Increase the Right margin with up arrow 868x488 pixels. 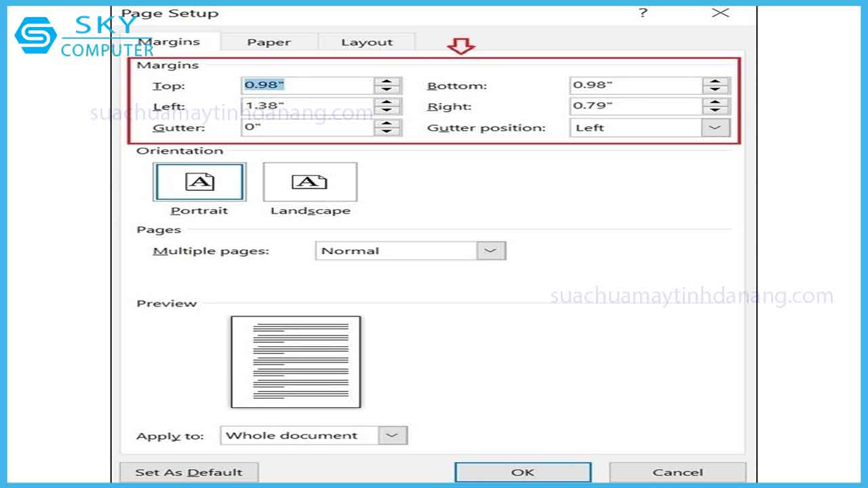pos(715,102)
